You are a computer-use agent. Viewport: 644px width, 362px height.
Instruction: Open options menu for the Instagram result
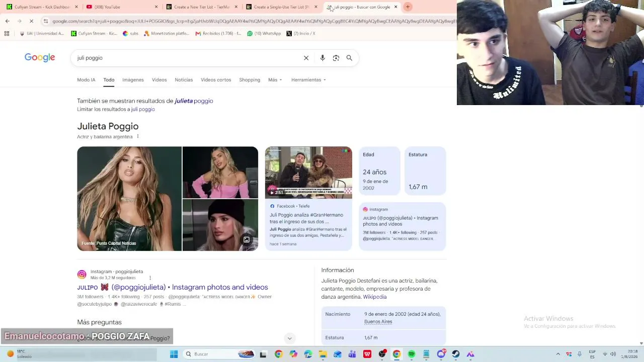[150, 278]
